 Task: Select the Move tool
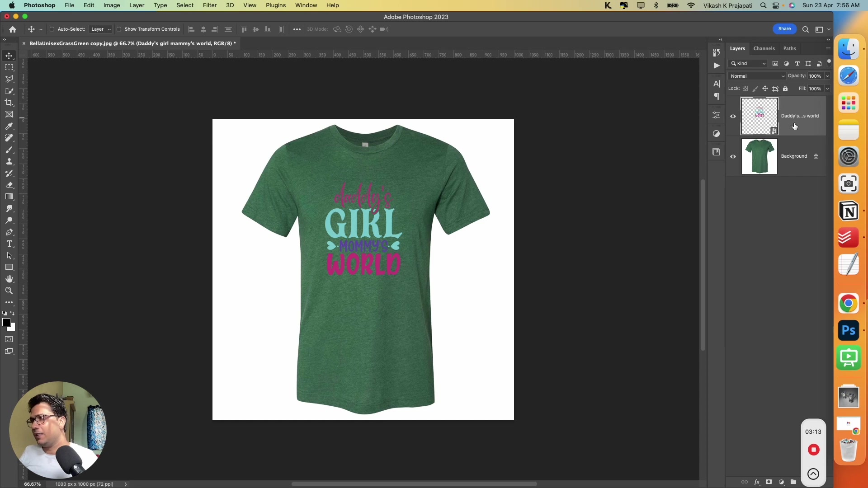tap(9, 56)
